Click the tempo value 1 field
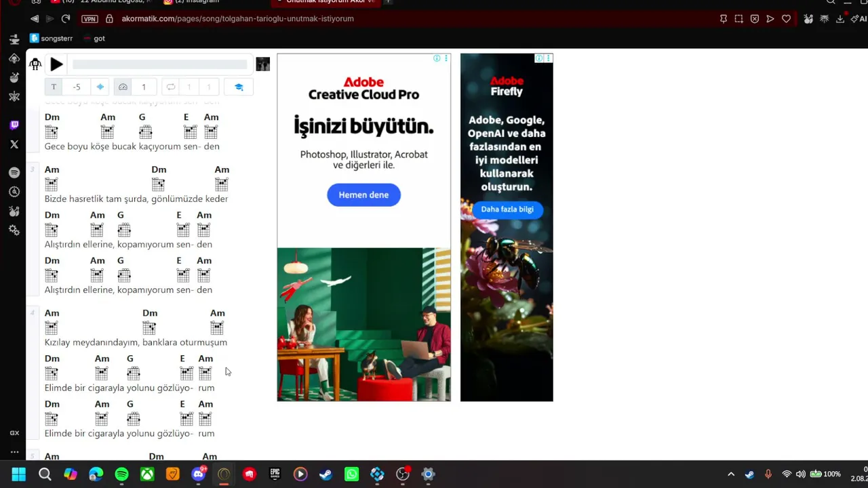Viewport: 868px width, 488px height. coord(144,87)
